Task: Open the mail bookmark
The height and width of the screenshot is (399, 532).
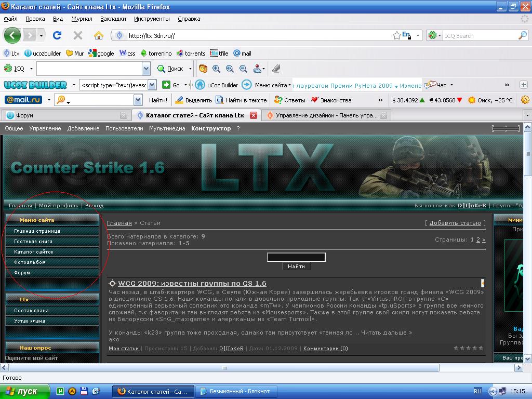Action: click(x=242, y=54)
